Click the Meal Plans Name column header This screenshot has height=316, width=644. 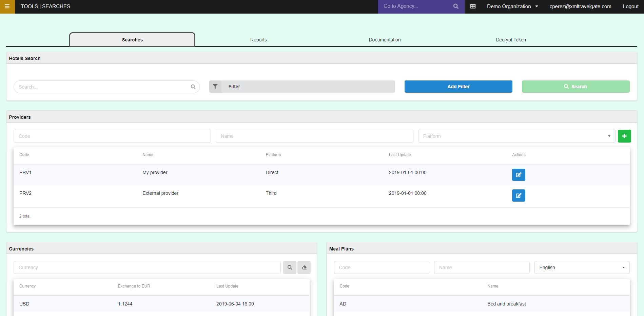[x=493, y=286]
